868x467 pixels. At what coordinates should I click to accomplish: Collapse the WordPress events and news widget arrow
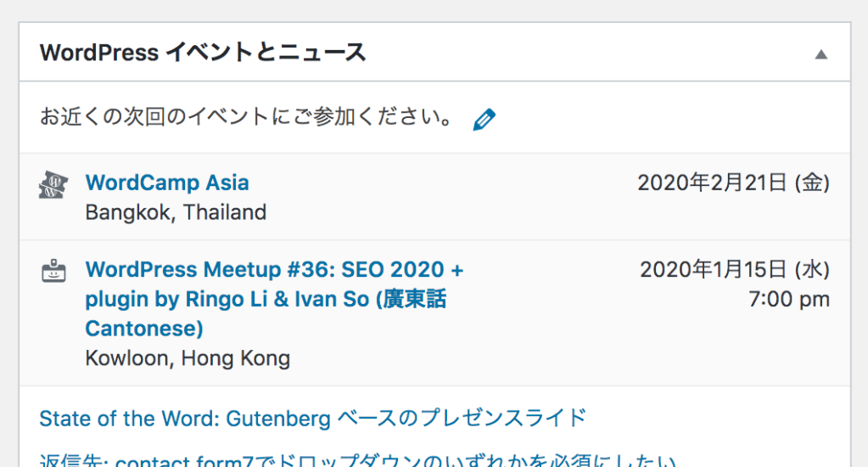pyautogui.click(x=820, y=54)
